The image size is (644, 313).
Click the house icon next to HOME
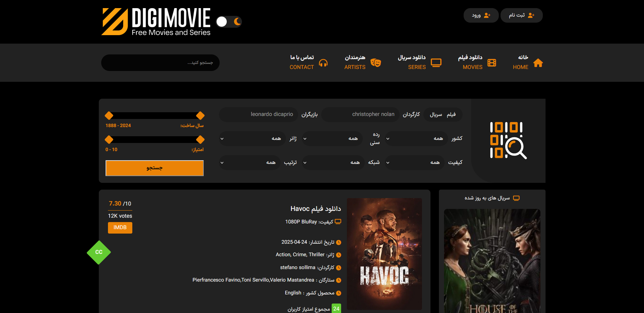[538, 63]
